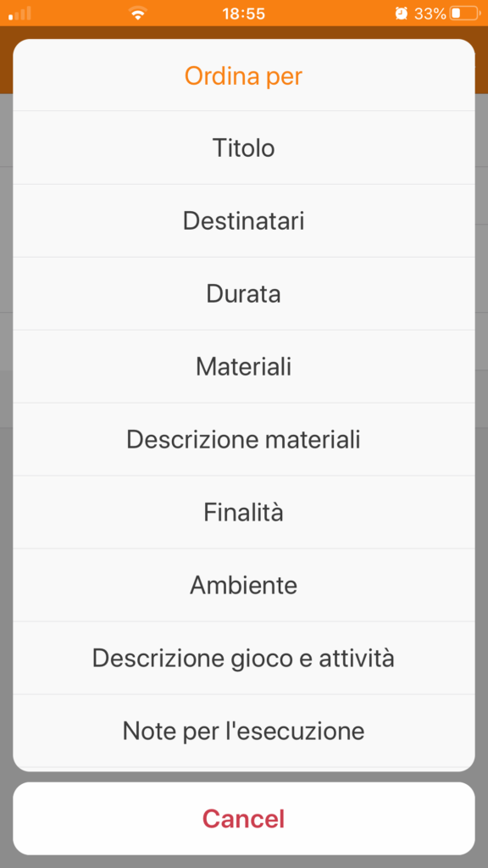Tap the cellular signal bars icon
This screenshot has height=868, width=488.
(20, 14)
